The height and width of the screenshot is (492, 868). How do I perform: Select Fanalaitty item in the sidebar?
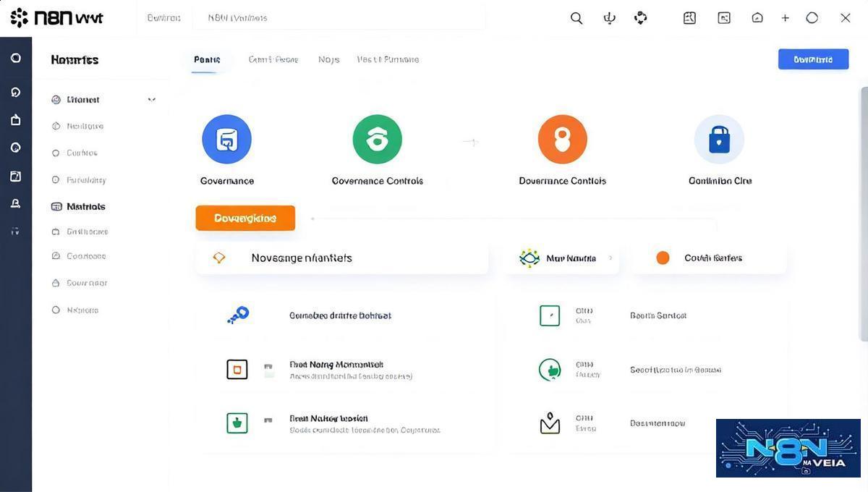pos(78,180)
